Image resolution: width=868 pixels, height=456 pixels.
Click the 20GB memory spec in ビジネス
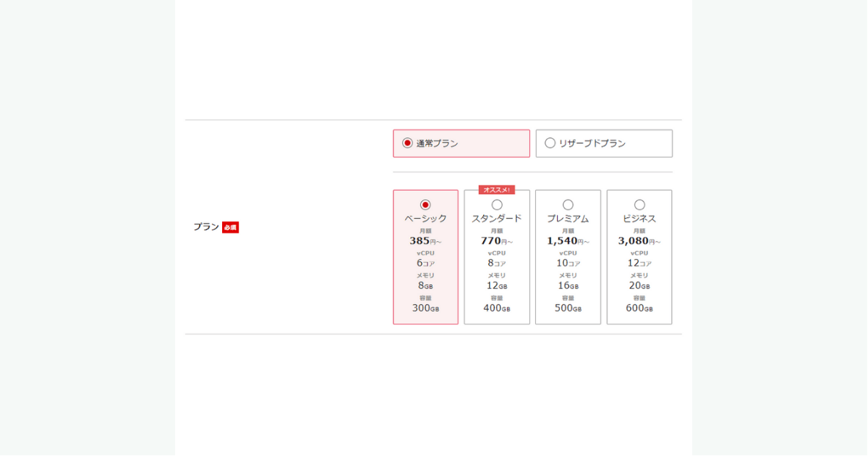[x=639, y=286]
